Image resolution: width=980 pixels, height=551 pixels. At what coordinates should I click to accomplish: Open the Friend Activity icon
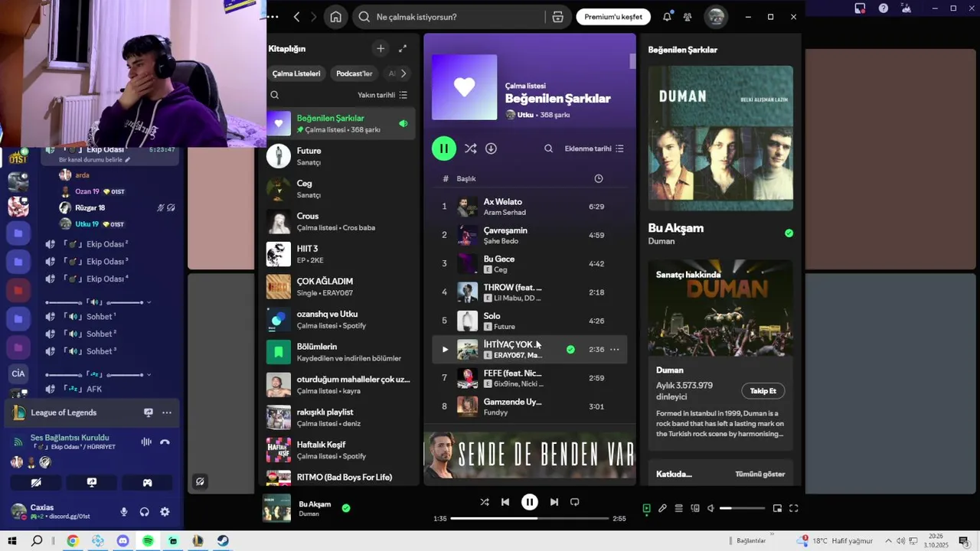[688, 17]
